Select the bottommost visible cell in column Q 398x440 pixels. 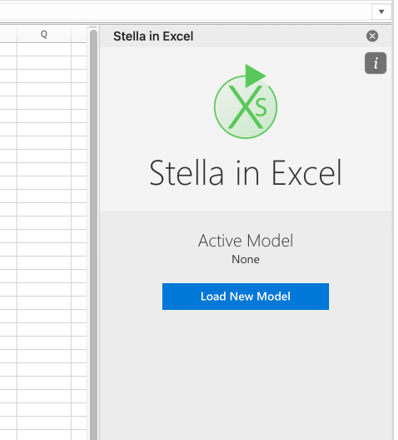(44, 435)
